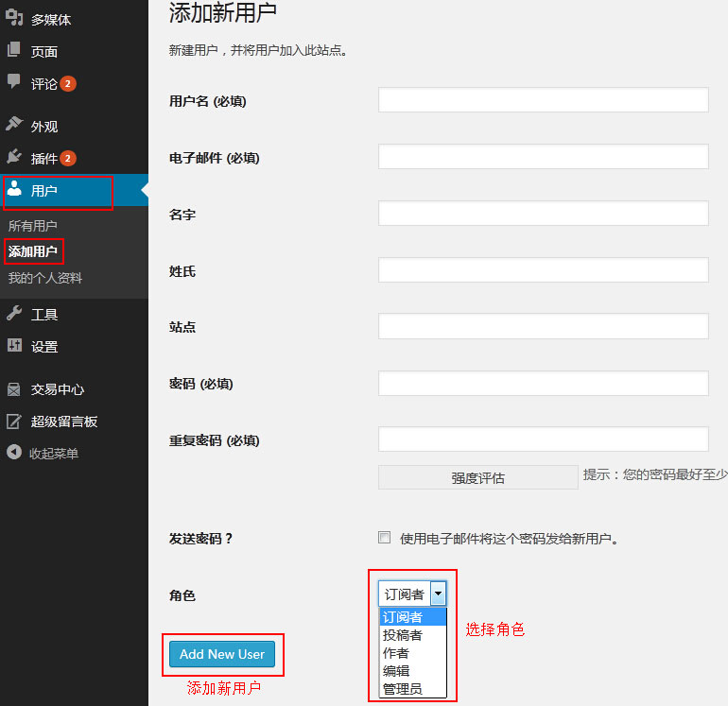Click the Tools (工具) wrench icon

pos(14,314)
